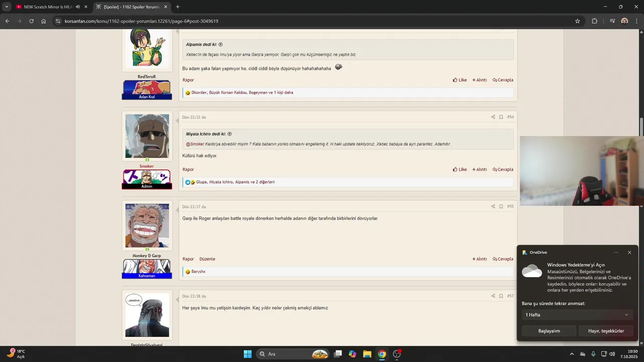The width and height of the screenshot is (644, 362).
Task: Open the tab search dropdown arrow
Action: tap(7, 7)
